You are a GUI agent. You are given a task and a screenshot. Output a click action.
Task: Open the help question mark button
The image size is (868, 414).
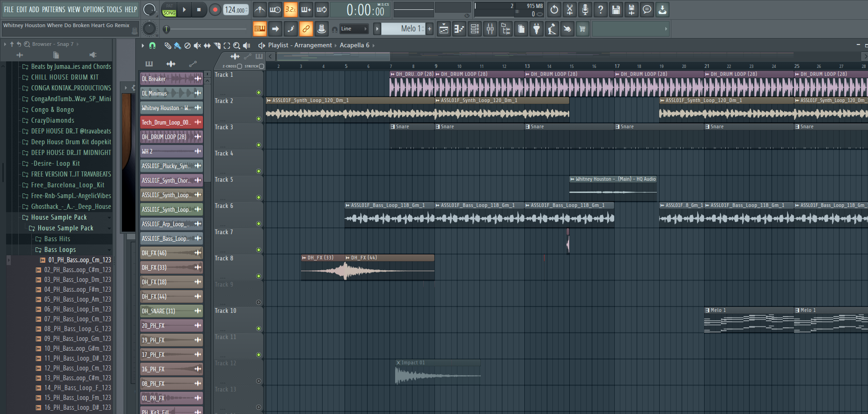601,9
